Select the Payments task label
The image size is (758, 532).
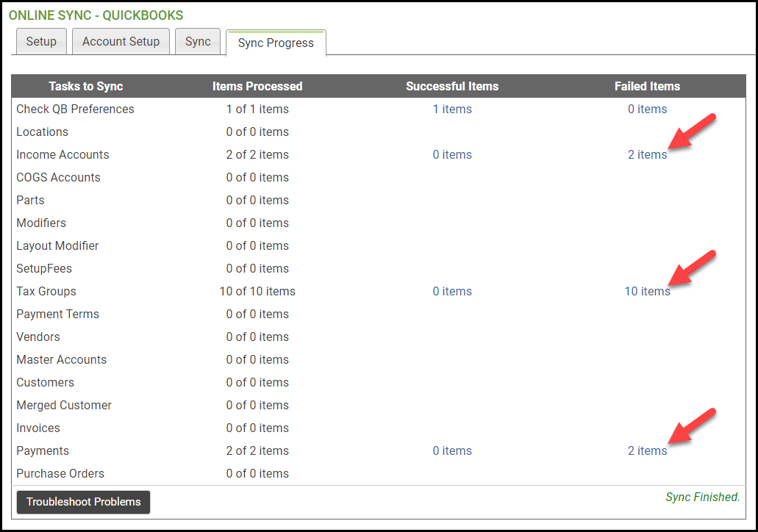pos(43,451)
